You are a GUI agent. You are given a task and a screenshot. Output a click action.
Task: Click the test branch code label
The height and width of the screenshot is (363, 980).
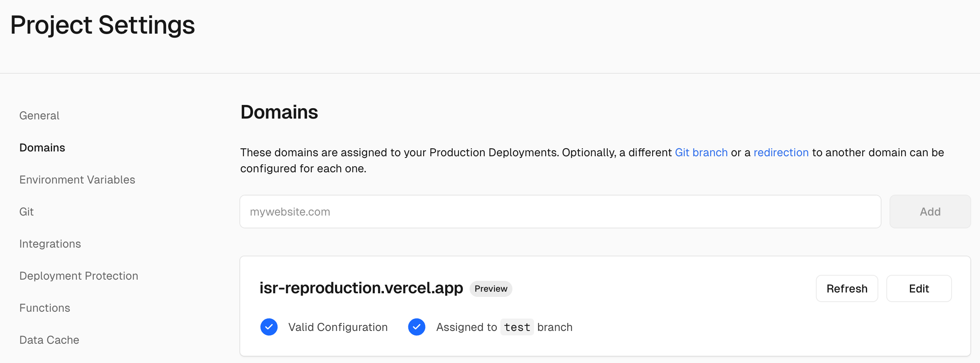pos(517,327)
